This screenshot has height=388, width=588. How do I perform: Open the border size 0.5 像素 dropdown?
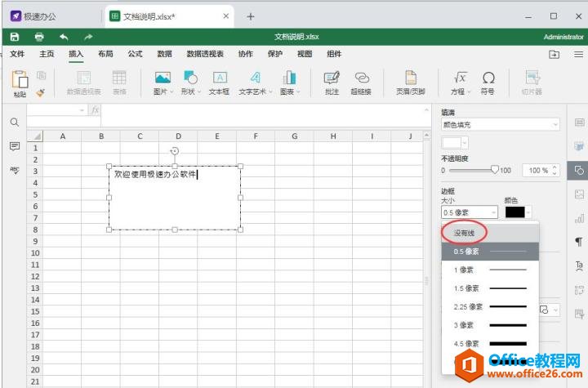click(x=470, y=212)
